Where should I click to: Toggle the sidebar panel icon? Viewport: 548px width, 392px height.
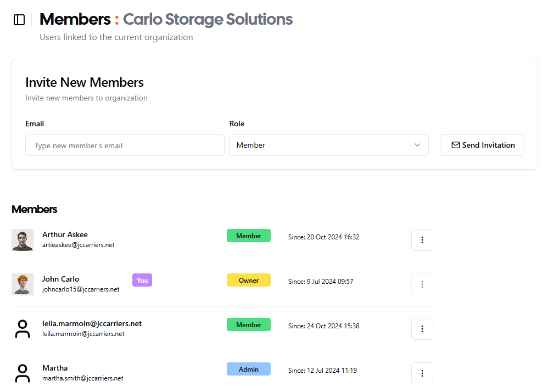click(x=19, y=20)
